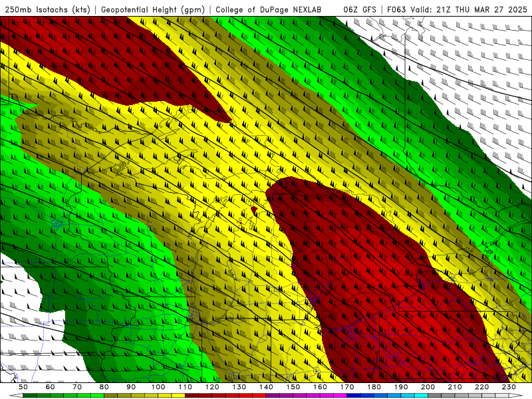Click the magenta swatch left of 170
The width and height of the screenshot is (532, 399).
click(x=340, y=396)
